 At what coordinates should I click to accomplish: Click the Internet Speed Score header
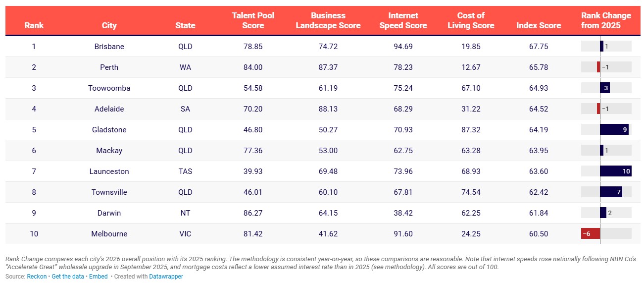pos(403,20)
